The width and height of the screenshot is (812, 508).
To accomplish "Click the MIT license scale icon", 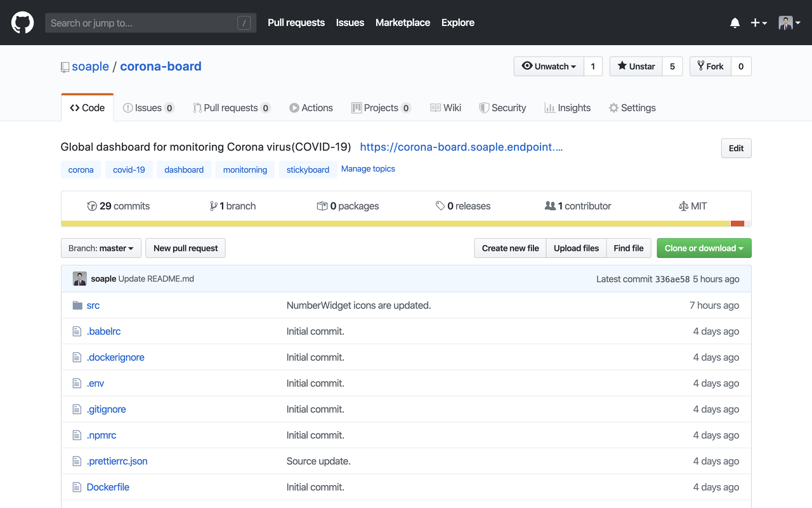I will (x=683, y=206).
